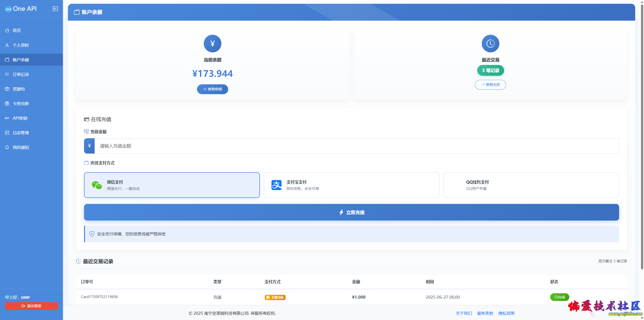Go to API密钥 sidebar page
Viewport: 644px width, 320px height.
pyautogui.click(x=20, y=118)
